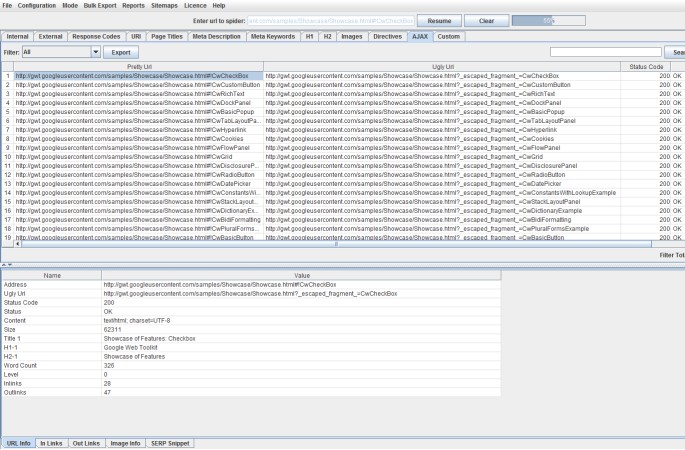Open the Filter dropdown showing All
Viewport: 685px width, 450px height.
tap(95, 51)
